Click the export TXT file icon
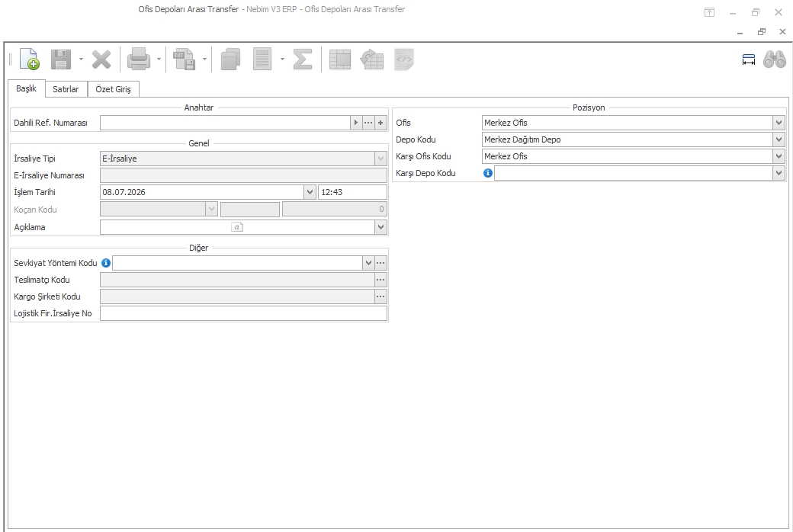 pos(184,59)
